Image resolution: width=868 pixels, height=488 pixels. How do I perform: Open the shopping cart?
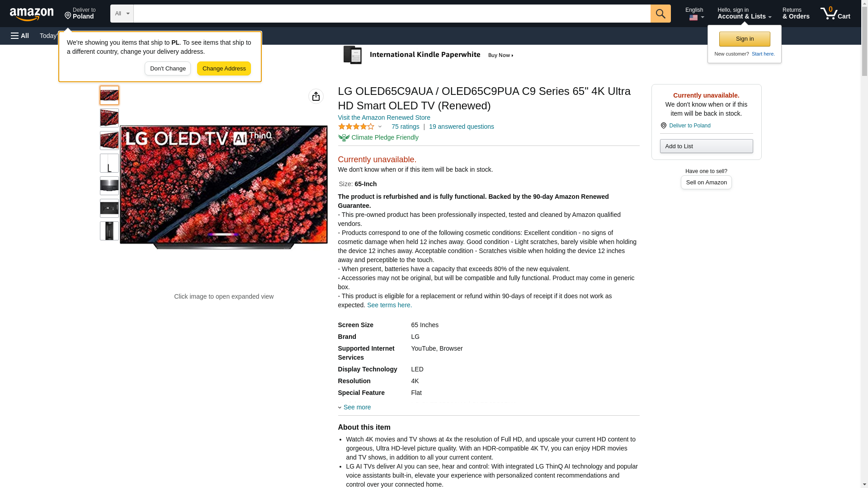coord(835,14)
